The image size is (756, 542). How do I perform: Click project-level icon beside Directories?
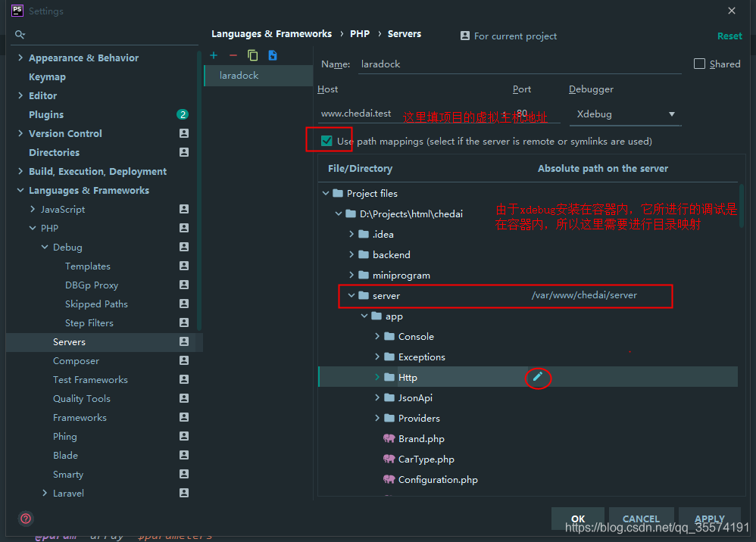click(x=183, y=152)
